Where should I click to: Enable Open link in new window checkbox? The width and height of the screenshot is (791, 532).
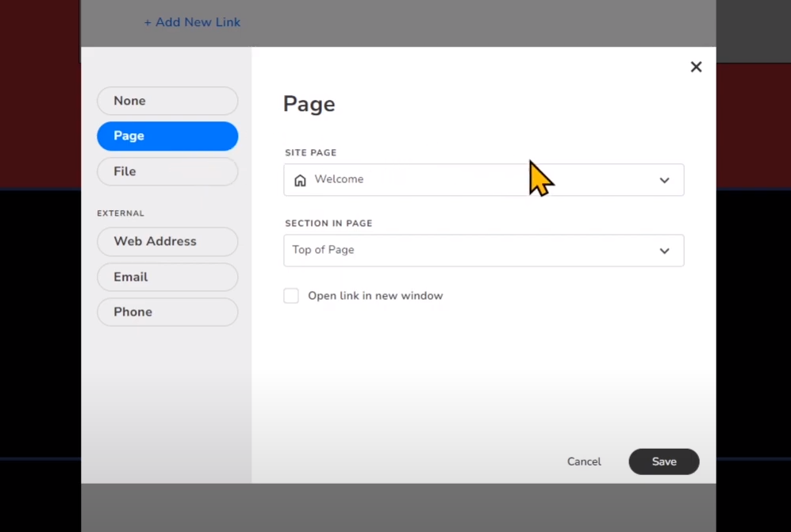(291, 296)
